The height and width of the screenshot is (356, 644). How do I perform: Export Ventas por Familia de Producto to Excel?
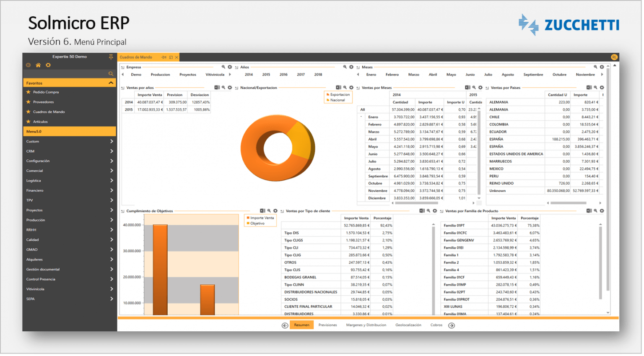point(590,212)
